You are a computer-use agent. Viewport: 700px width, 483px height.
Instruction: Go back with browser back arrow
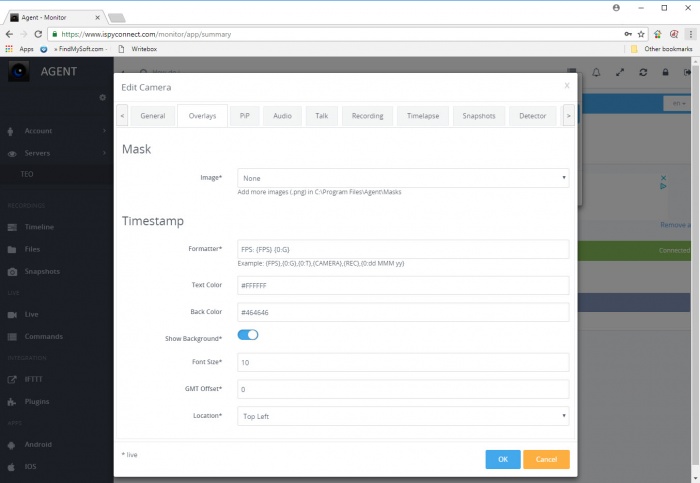[9, 34]
